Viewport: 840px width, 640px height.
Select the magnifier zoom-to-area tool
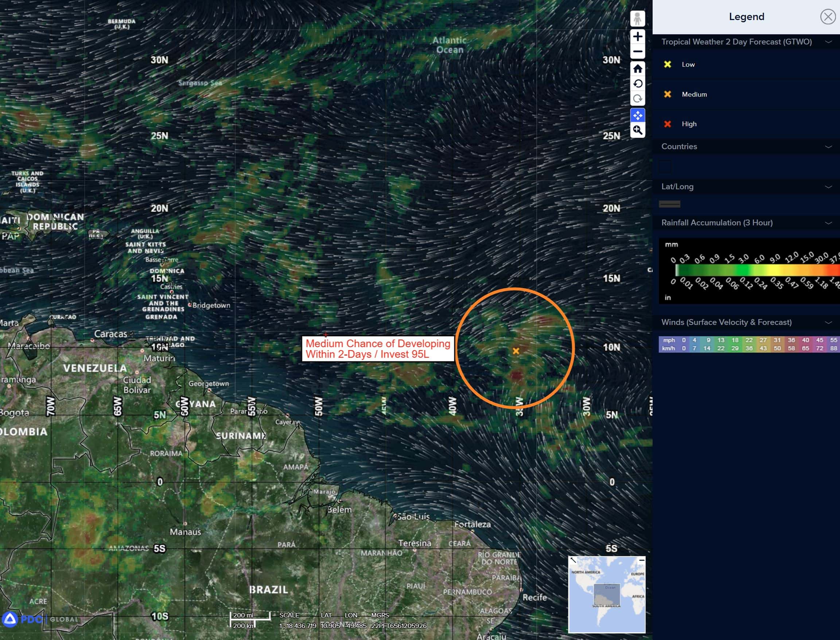tap(637, 130)
